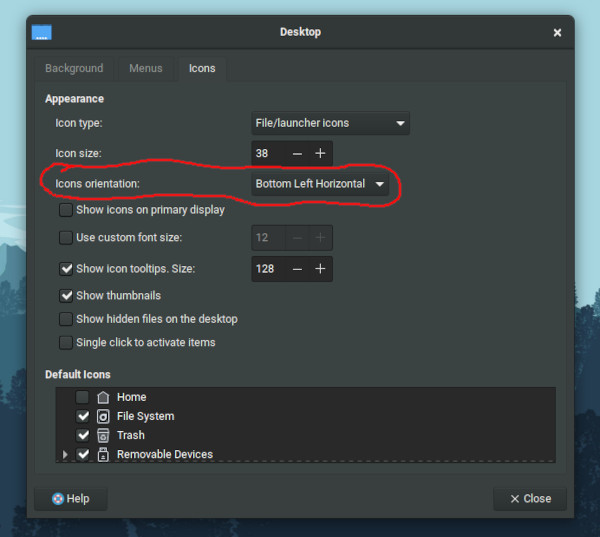Click the Icon type: label
The height and width of the screenshot is (537, 600).
tap(79, 123)
